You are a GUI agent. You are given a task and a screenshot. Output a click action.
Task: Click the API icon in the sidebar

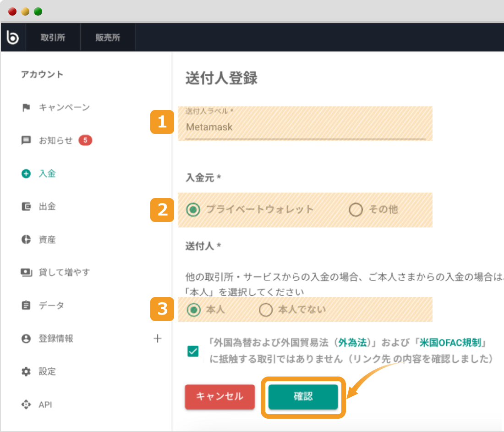[26, 404]
